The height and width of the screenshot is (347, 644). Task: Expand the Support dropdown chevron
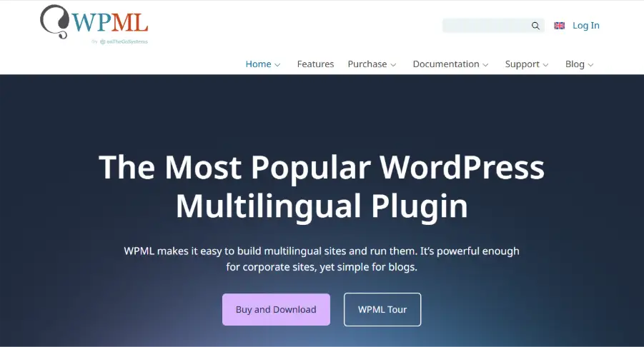[x=545, y=65]
